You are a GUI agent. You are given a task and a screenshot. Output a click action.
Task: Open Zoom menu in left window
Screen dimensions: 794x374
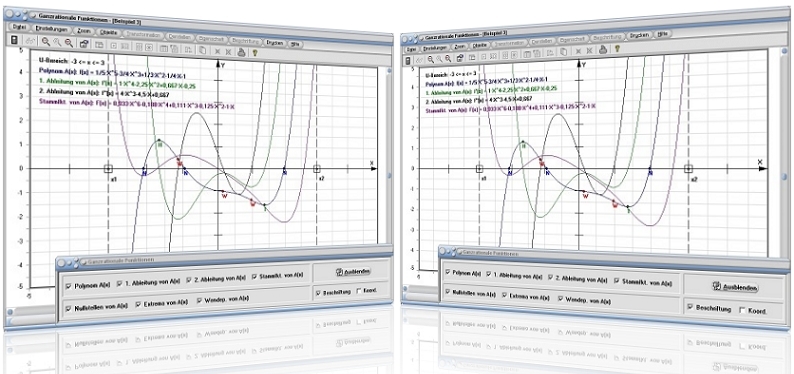(83, 31)
